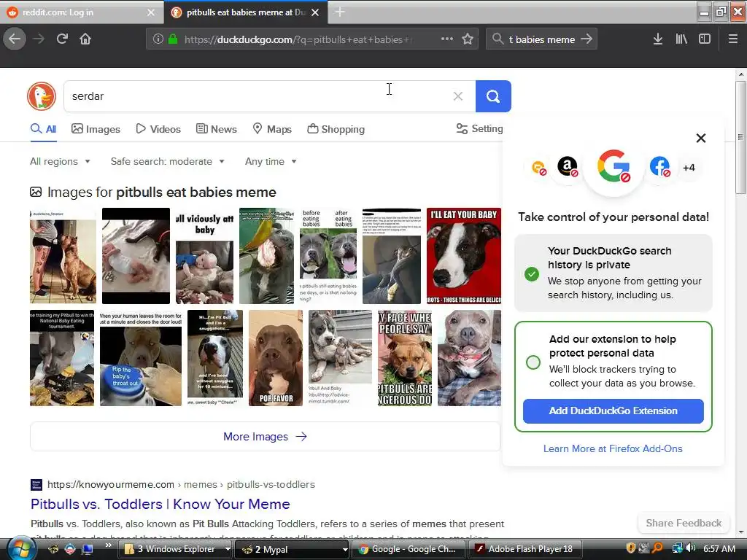Bookmark this page with the star icon
The height and width of the screenshot is (560, 747).
468,39
